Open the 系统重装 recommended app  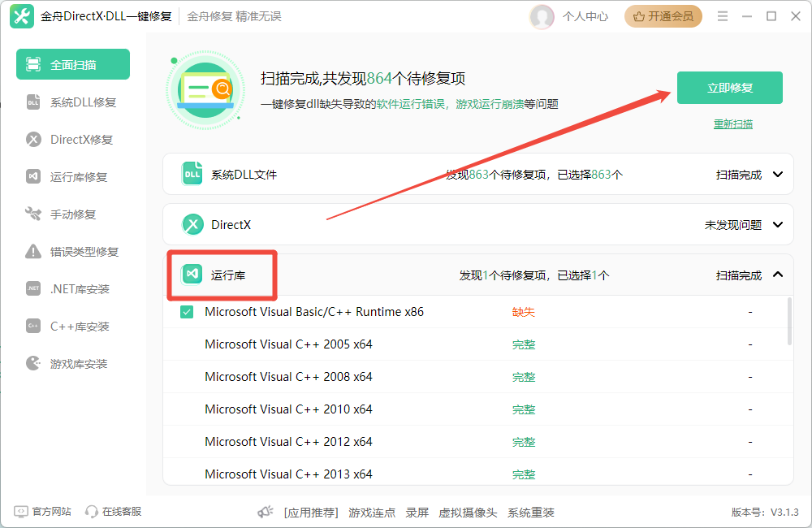pos(531,513)
